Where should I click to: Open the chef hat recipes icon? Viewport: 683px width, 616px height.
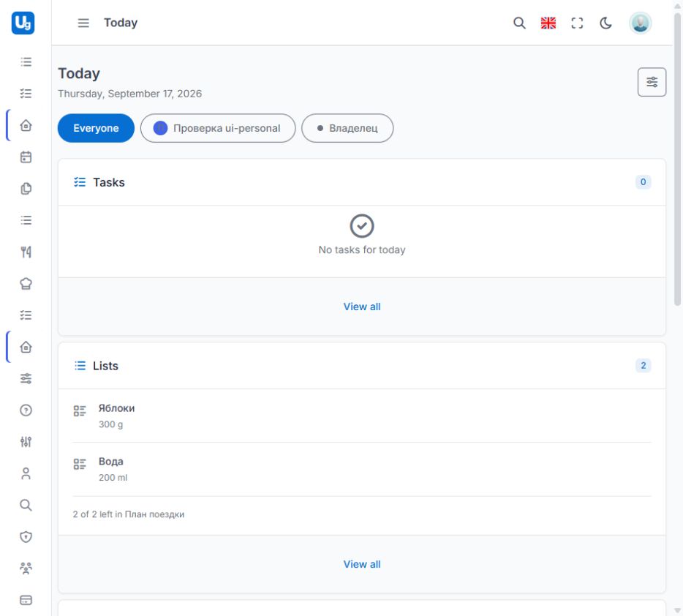(26, 284)
